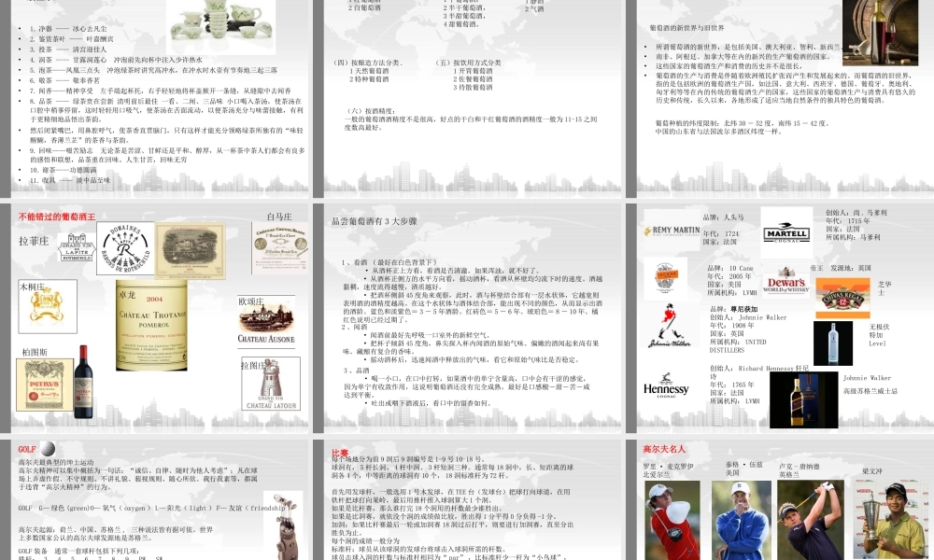
Task: Select the Johnnie Walker striding man logo
Action: click(669, 326)
